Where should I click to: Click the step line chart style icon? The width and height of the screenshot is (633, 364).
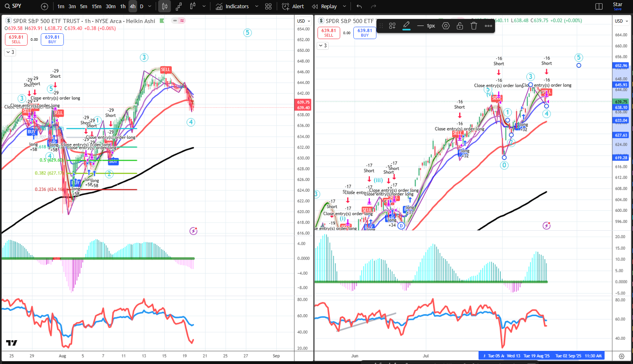pyautogui.click(x=179, y=7)
